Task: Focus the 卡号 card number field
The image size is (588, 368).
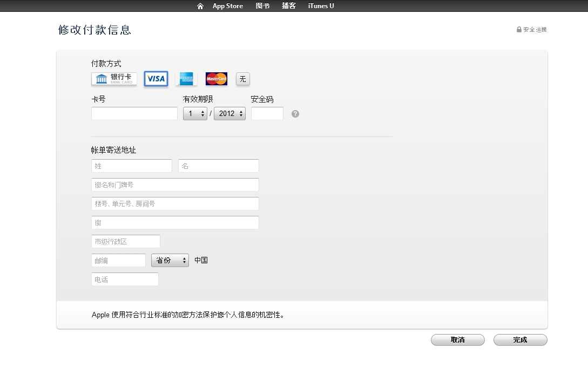Action: (134, 114)
